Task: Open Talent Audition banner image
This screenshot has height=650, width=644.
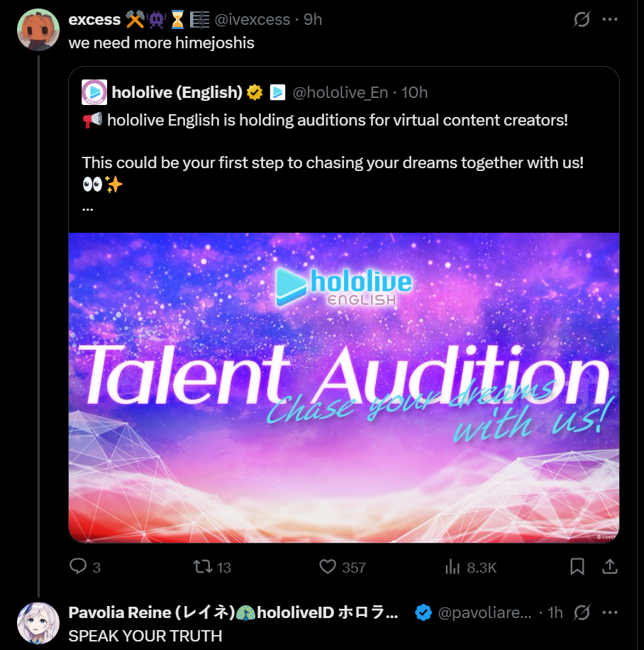Action: [344, 387]
